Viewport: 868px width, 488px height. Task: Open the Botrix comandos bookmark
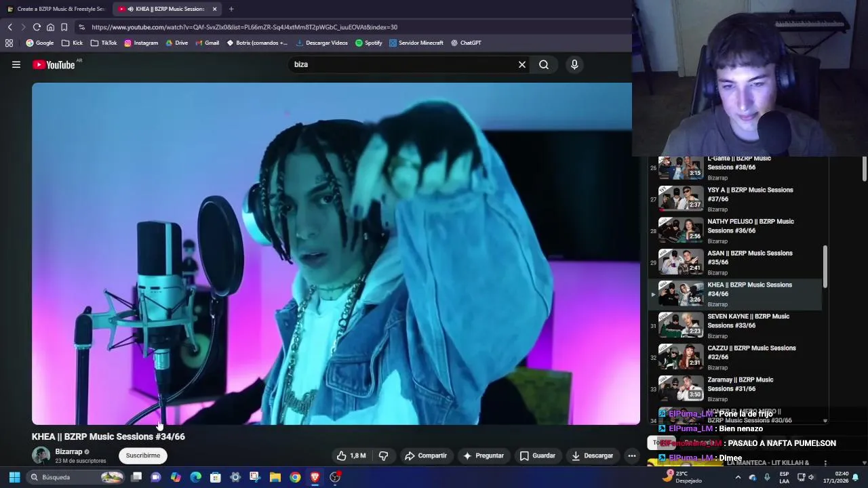[x=257, y=43]
